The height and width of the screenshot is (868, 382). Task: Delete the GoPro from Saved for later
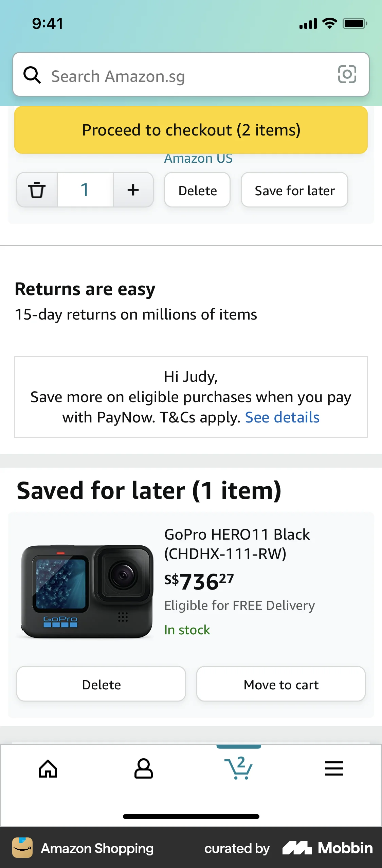click(101, 684)
